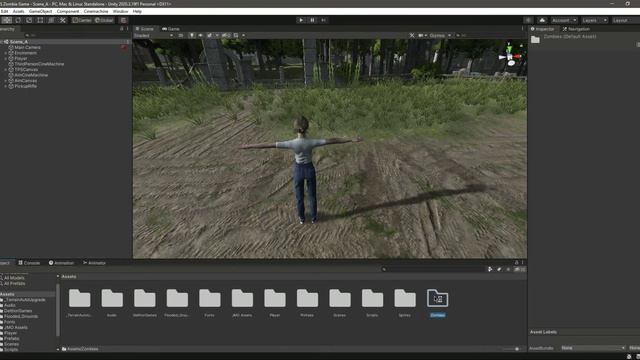Open JMO Assets in the Project tree
Viewport: 640px width, 360px height.
point(16,327)
